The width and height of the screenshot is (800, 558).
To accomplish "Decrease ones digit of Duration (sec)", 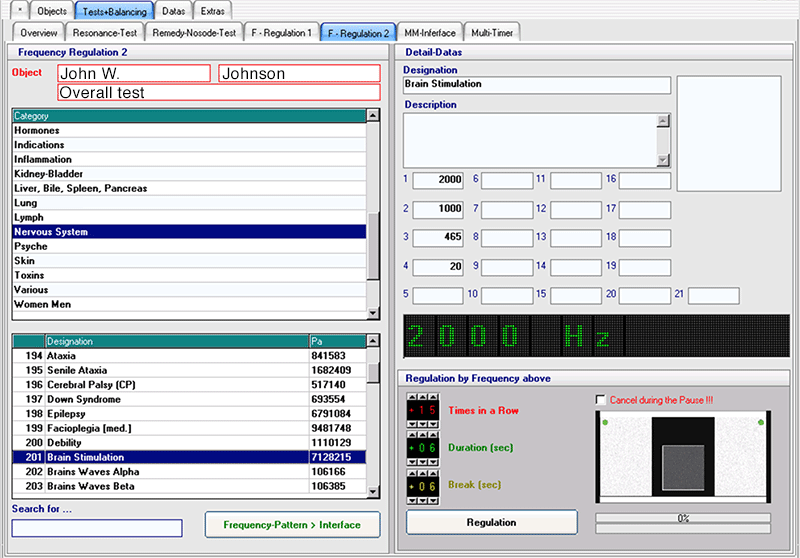I will 433,462.
